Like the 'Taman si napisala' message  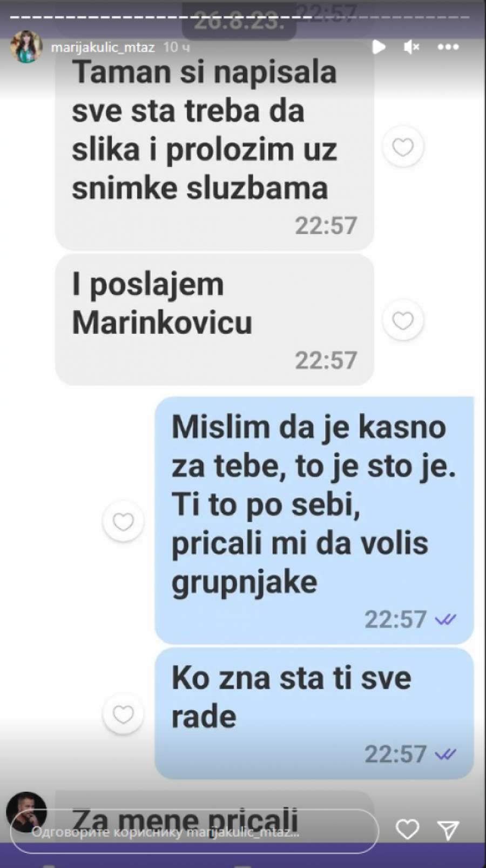[403, 147]
